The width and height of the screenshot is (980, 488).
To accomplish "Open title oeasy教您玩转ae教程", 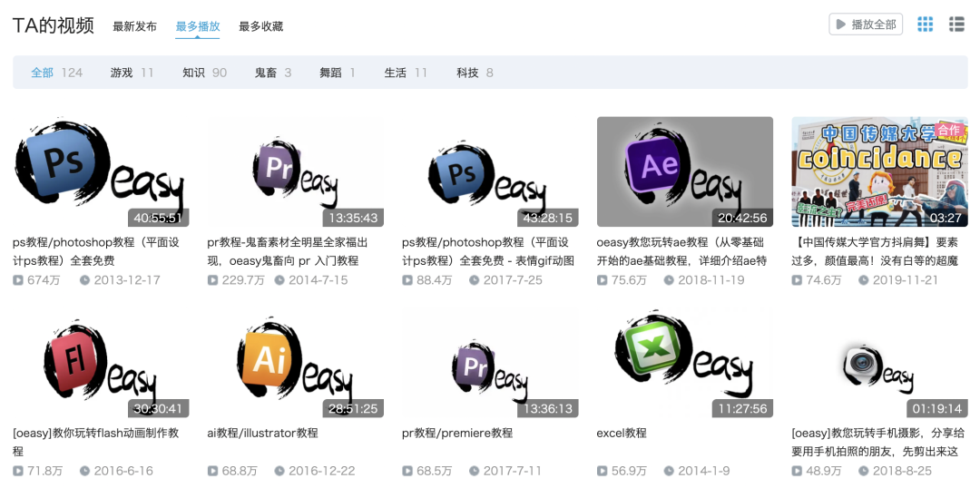I will [681, 251].
